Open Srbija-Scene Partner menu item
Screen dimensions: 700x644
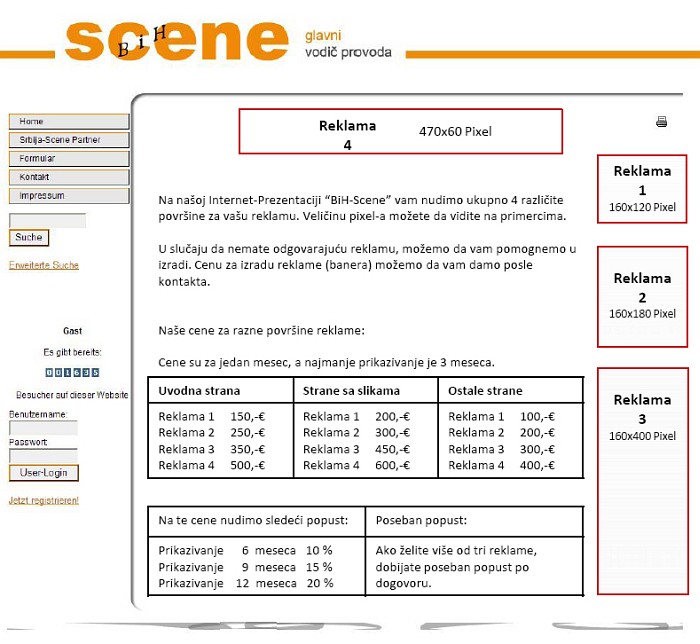coord(69,140)
